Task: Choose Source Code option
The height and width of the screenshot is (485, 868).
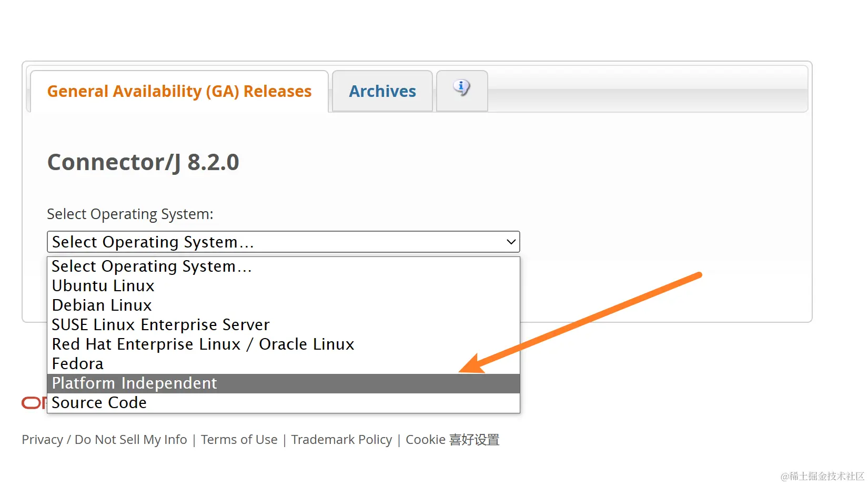Action: (284, 403)
